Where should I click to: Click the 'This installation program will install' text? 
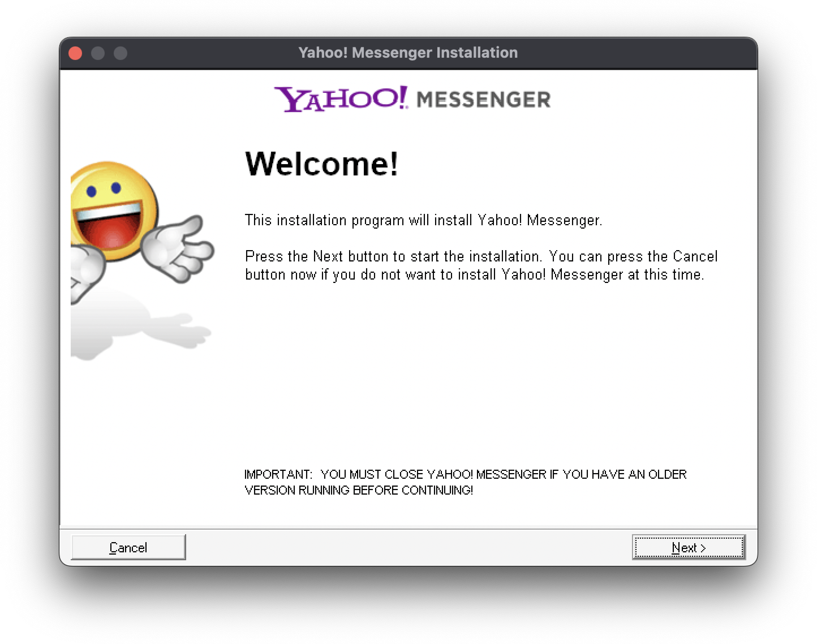click(423, 220)
